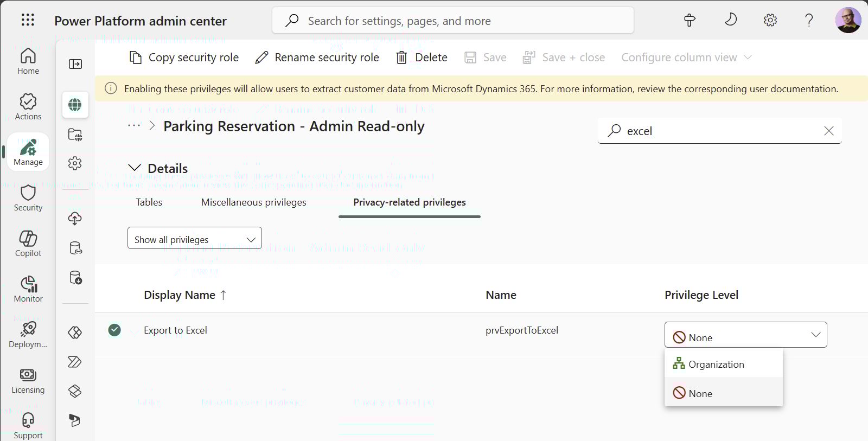Click the magnifier icon beside the excel filter
This screenshot has height=441, width=868.
[614, 131]
